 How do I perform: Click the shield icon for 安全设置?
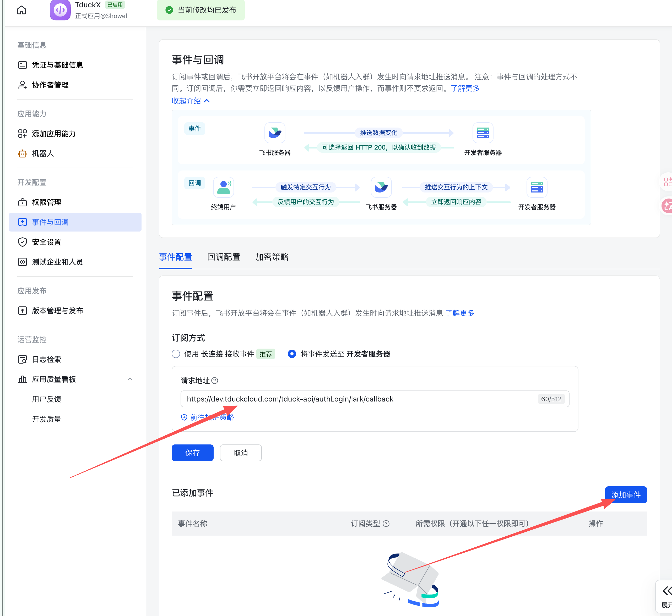[x=22, y=242]
